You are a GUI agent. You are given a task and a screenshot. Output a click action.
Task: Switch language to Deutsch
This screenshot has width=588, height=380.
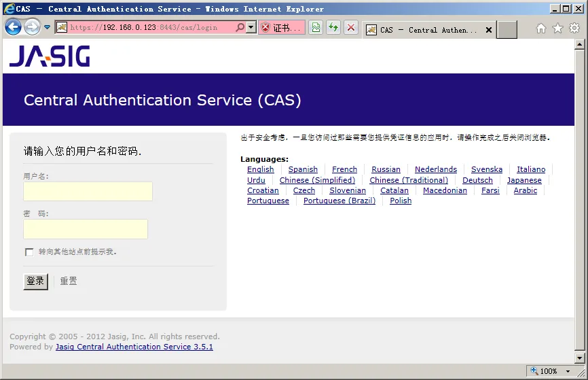tap(477, 180)
